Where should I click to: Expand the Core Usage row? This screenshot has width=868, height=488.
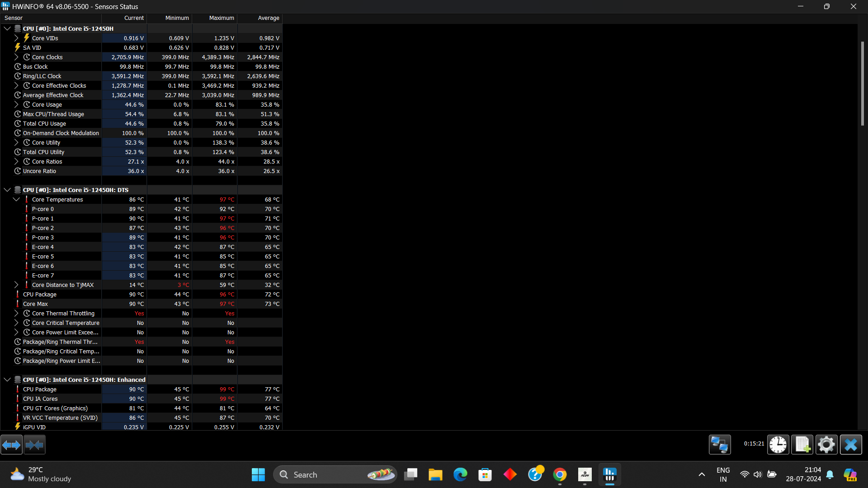tap(16, 104)
